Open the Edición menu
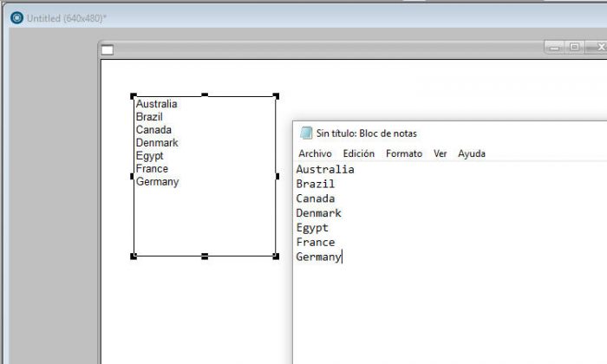The width and height of the screenshot is (607, 364). coord(358,153)
